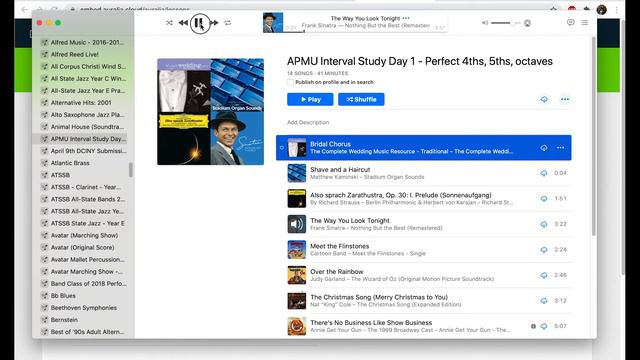The width and height of the screenshot is (640, 360).
Task: Download the whole playlist with cloud icon
Action: click(x=544, y=99)
